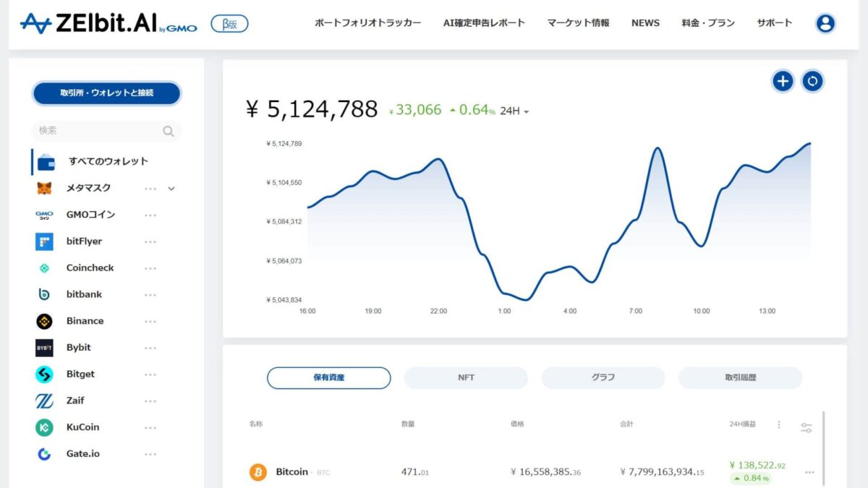This screenshot has width=868, height=488.
Task: Click the refresh sync icon above chart
Action: coord(812,81)
